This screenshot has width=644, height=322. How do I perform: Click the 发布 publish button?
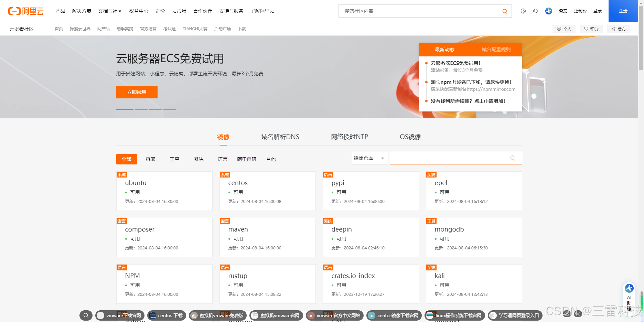coord(619,29)
